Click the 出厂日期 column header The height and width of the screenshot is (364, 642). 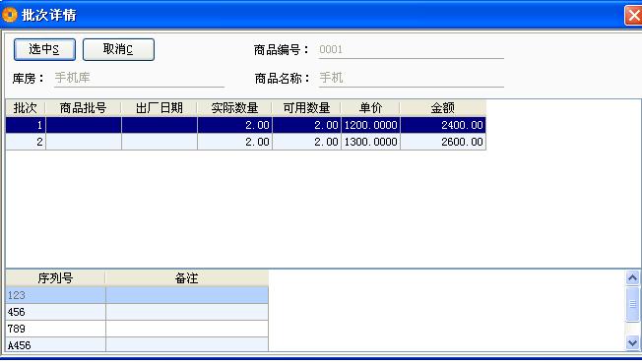(x=159, y=108)
